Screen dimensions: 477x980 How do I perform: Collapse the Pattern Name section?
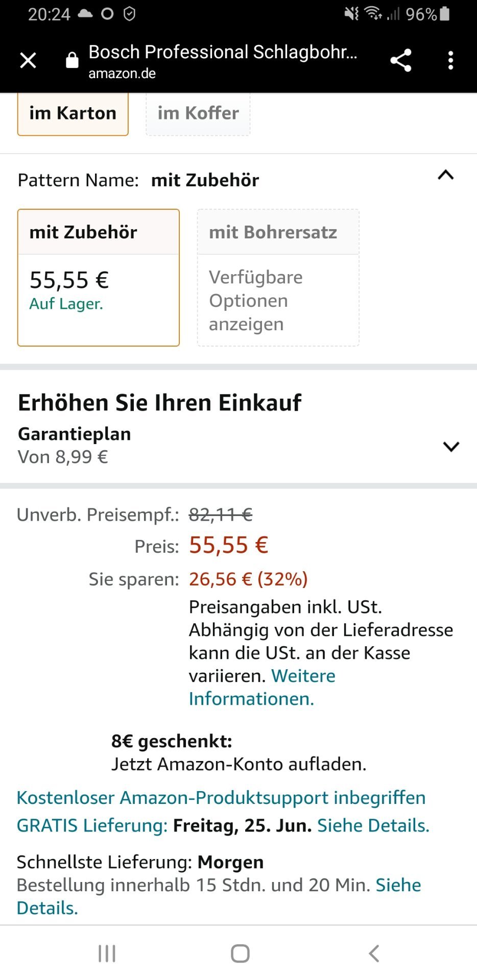445,175
